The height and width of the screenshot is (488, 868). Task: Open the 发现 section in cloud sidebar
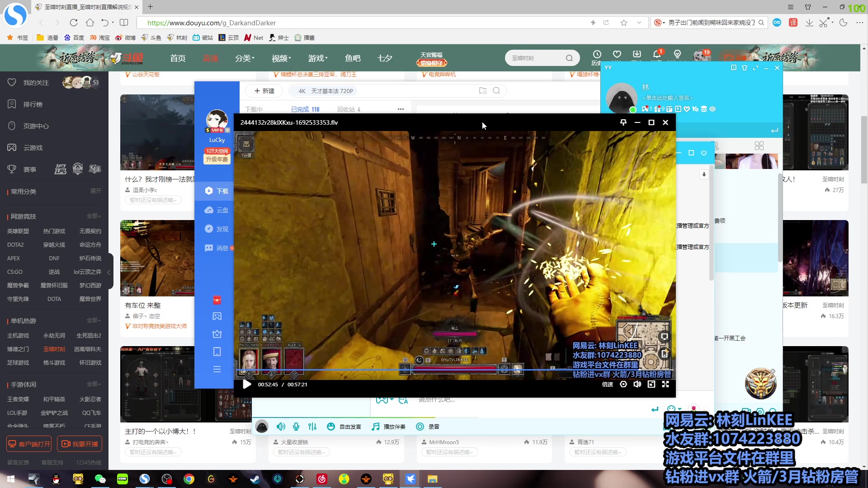pyautogui.click(x=217, y=229)
